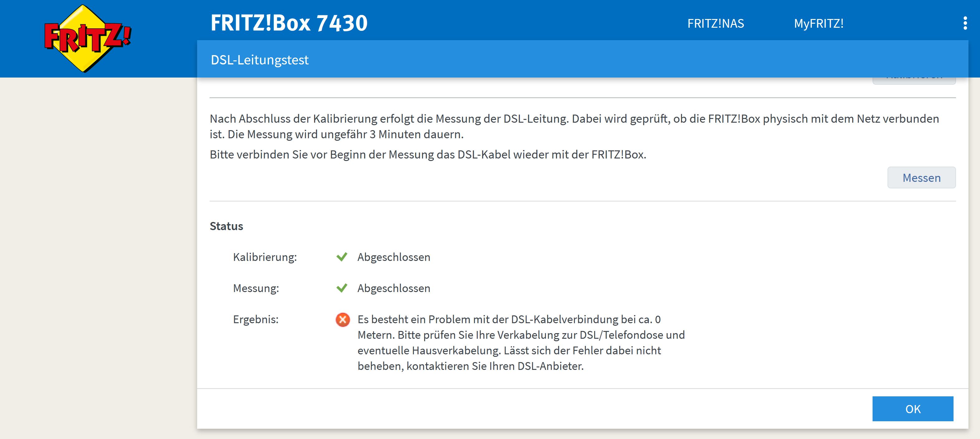Click the instruction to reconnect the DSL-Kabel

click(428, 155)
